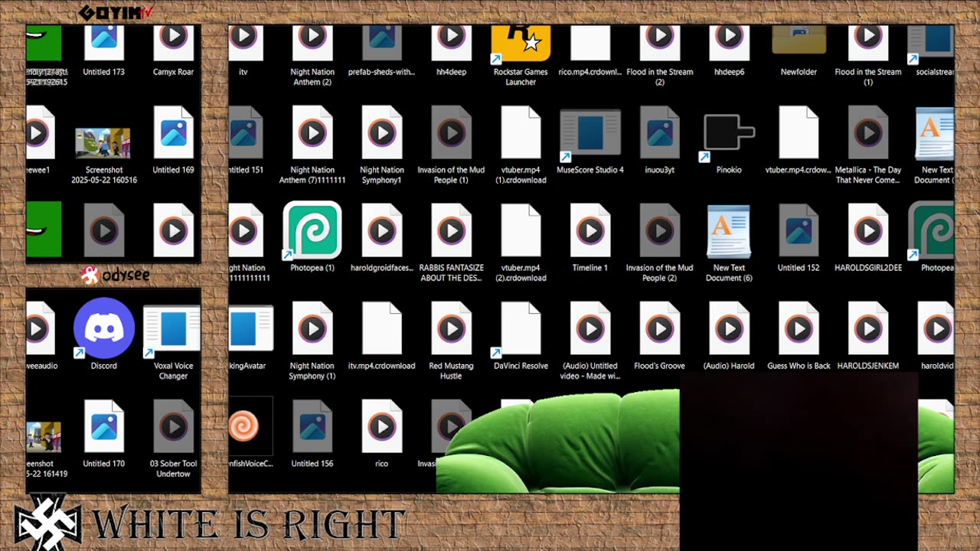Select Night Nation Anthem (7)1111111 file
Screen dimensions: 980x551
click(x=312, y=132)
